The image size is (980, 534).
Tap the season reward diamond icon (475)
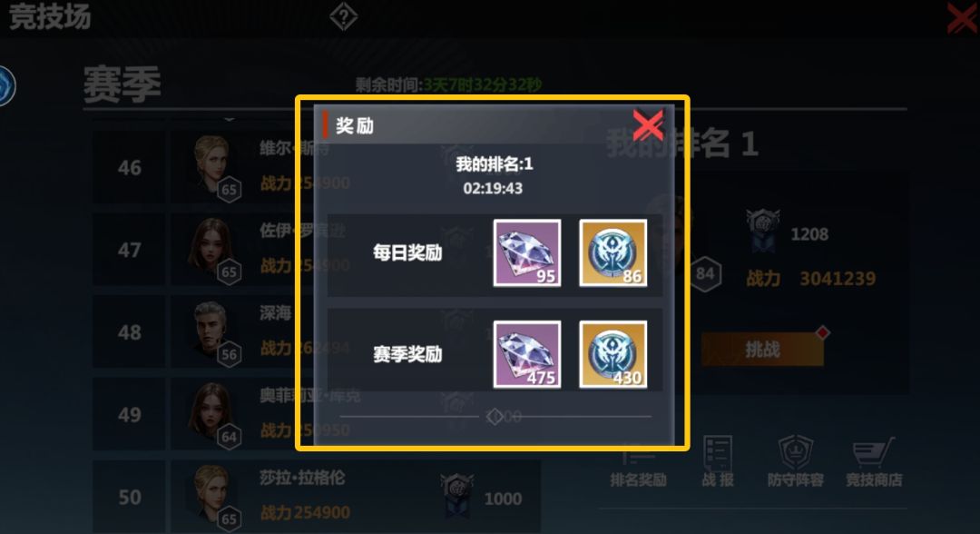(x=527, y=354)
